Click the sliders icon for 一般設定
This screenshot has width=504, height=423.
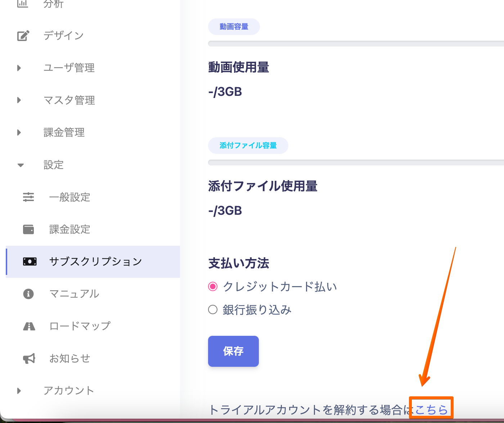coord(28,197)
